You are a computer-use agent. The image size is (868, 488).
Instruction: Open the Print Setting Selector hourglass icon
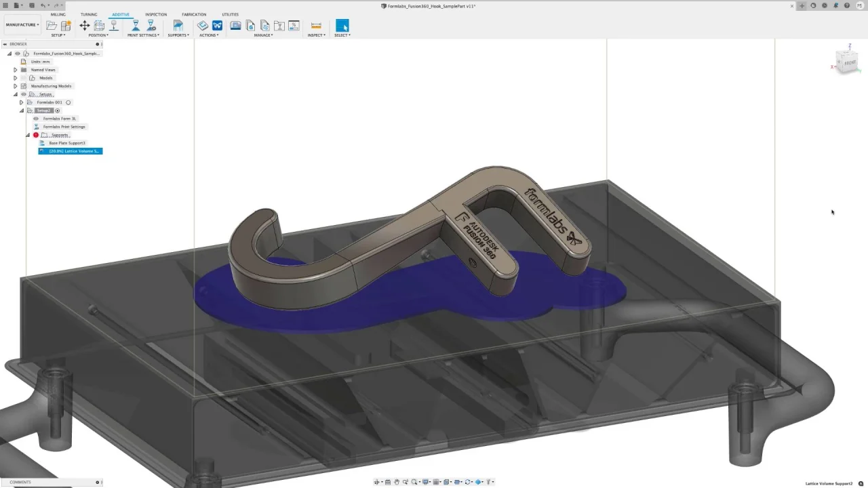tap(136, 25)
